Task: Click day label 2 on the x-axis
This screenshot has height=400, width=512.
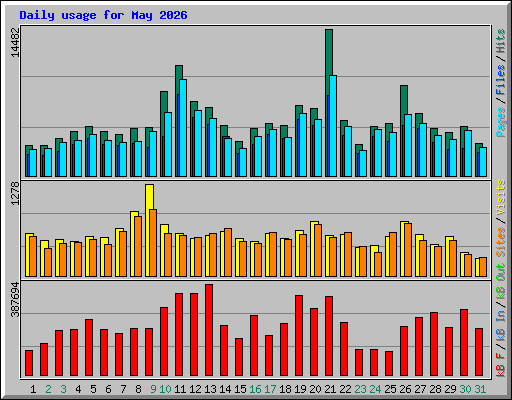Action: click(x=48, y=389)
